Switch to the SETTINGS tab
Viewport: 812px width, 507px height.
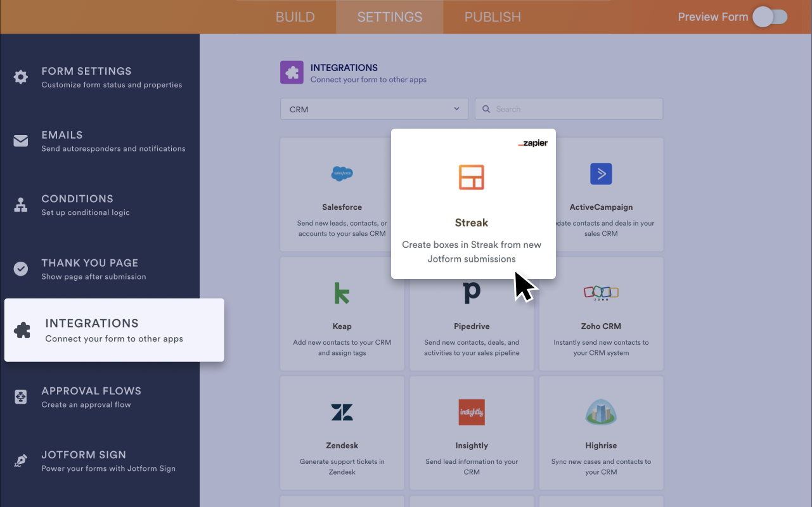pos(389,17)
